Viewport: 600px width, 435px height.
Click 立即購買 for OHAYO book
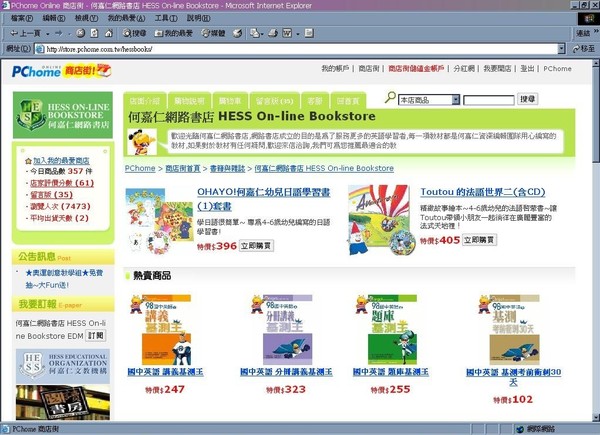(256, 246)
